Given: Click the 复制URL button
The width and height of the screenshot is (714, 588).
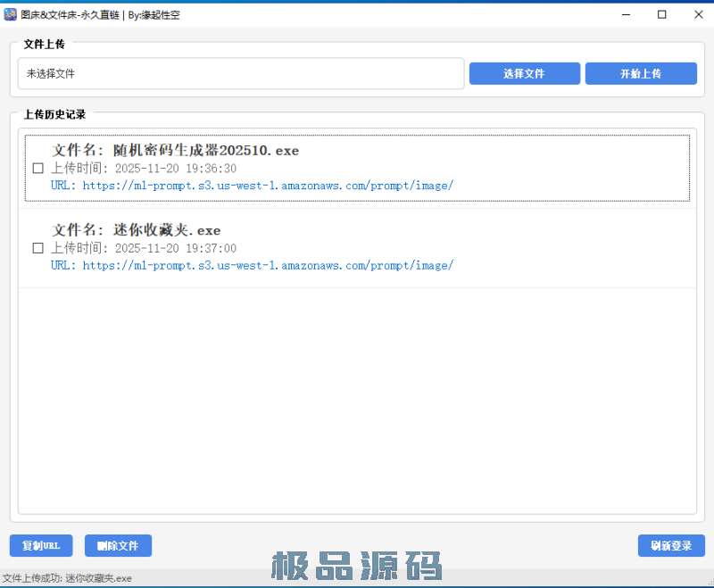Looking at the screenshot, I should (41, 545).
